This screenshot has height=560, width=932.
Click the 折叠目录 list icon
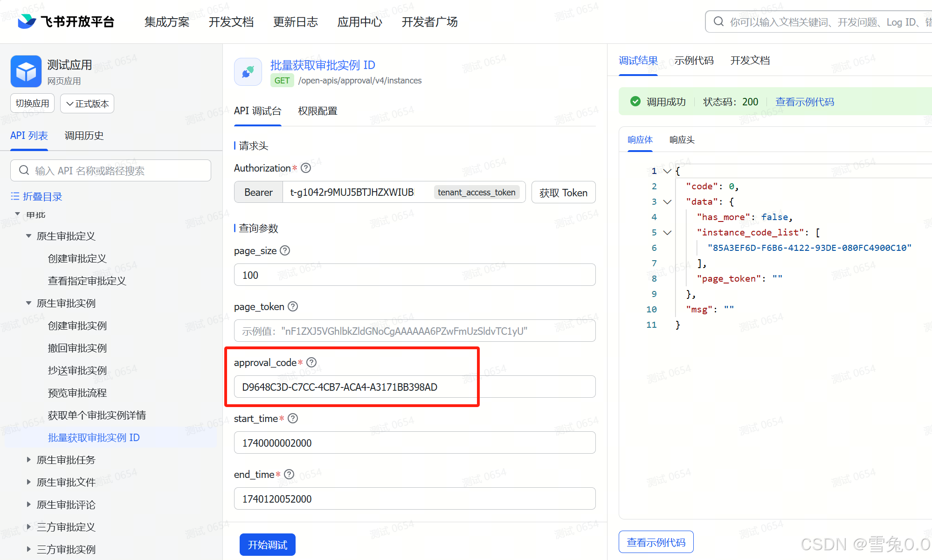click(x=15, y=196)
